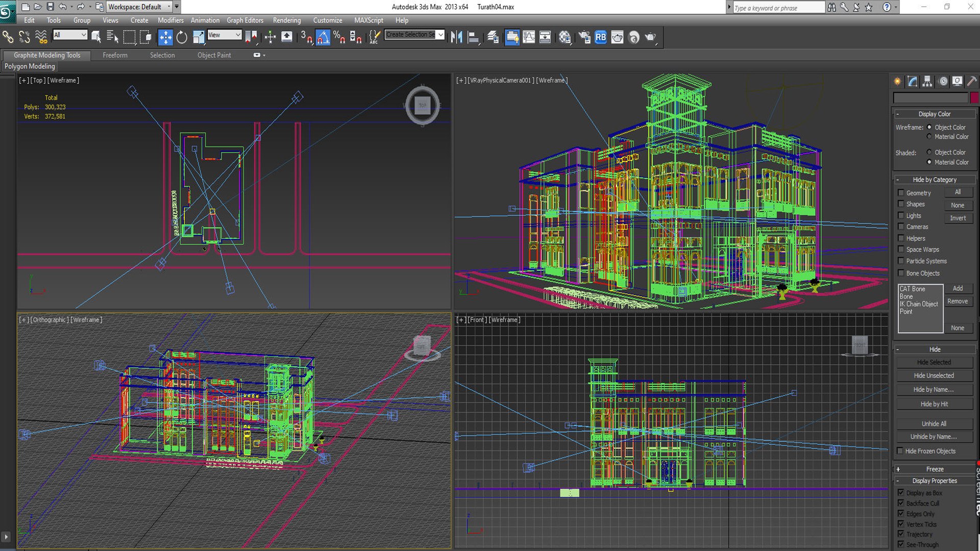Open the MAXScript menu

pyautogui.click(x=369, y=20)
